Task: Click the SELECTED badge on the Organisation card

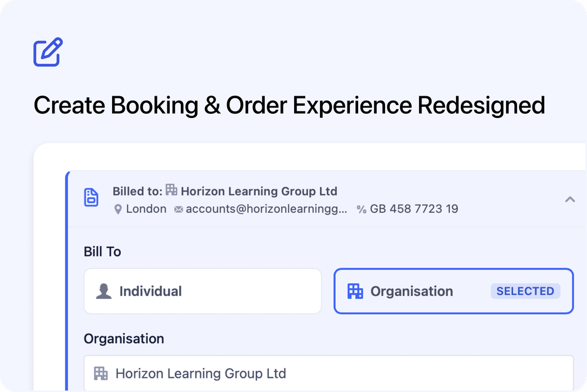Action: [x=525, y=290]
